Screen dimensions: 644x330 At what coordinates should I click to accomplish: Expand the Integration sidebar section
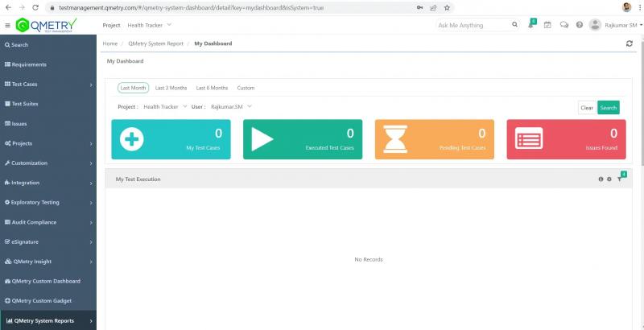tap(48, 183)
